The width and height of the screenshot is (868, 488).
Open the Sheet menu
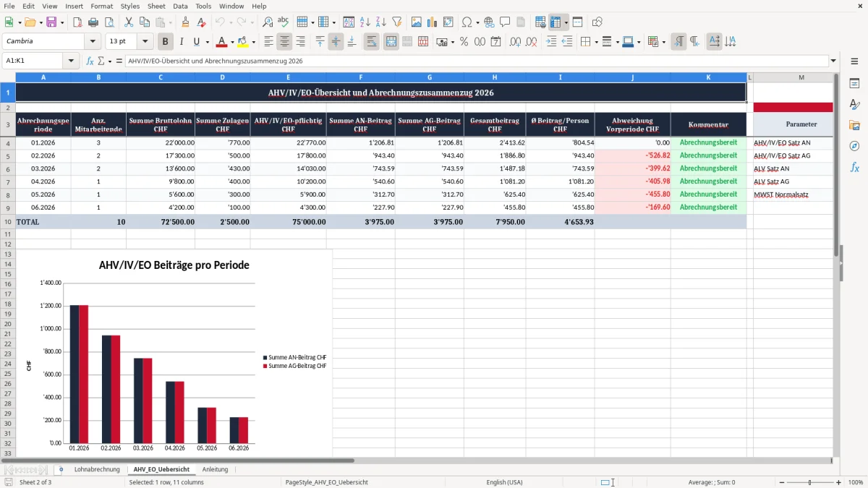point(156,6)
